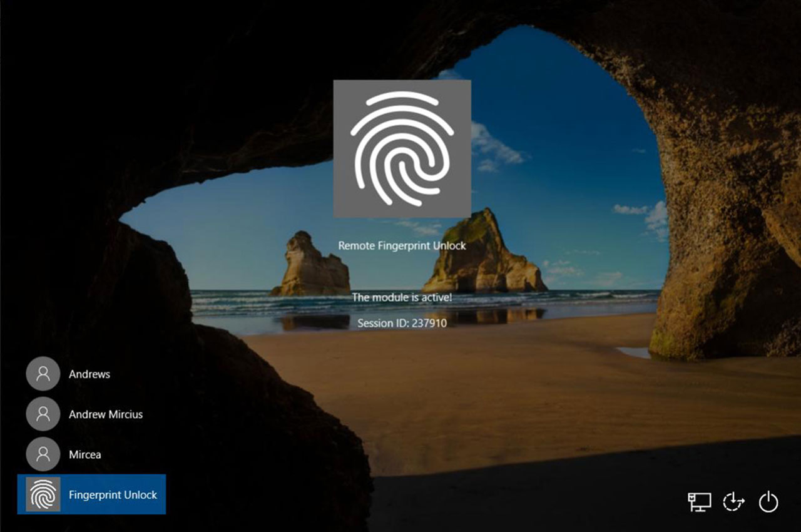This screenshot has width=801, height=532.
Task: Select the Mircea user avatar
Action: [x=43, y=454]
